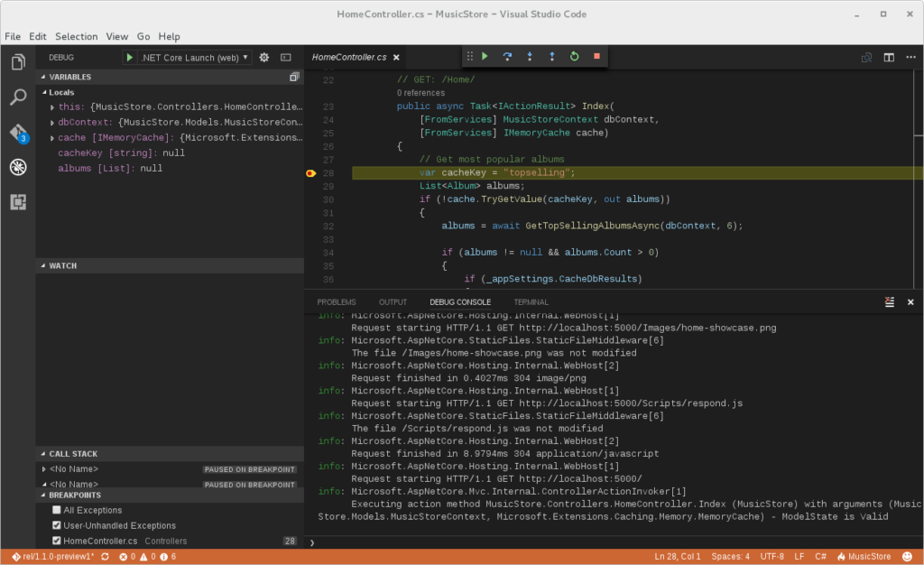The height and width of the screenshot is (565, 924).
Task: Switch to the Terminal panel tab
Action: (x=531, y=301)
